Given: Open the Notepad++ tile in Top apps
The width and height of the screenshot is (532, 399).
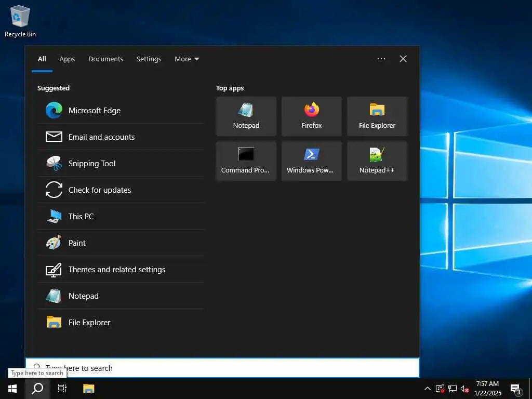Looking at the screenshot, I should click(x=377, y=161).
